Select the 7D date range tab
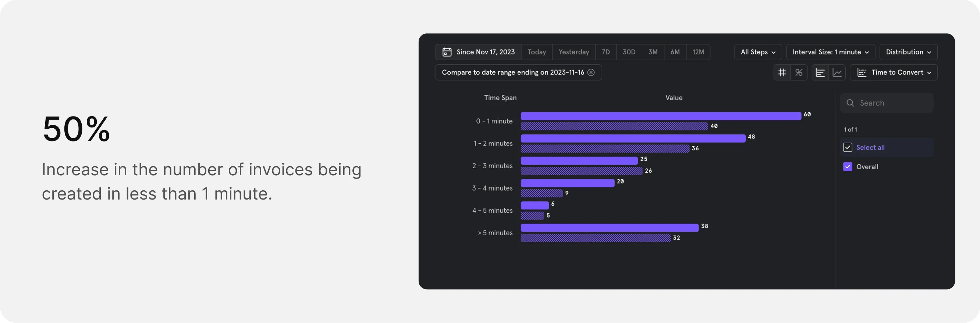980x323 pixels. pyautogui.click(x=606, y=52)
